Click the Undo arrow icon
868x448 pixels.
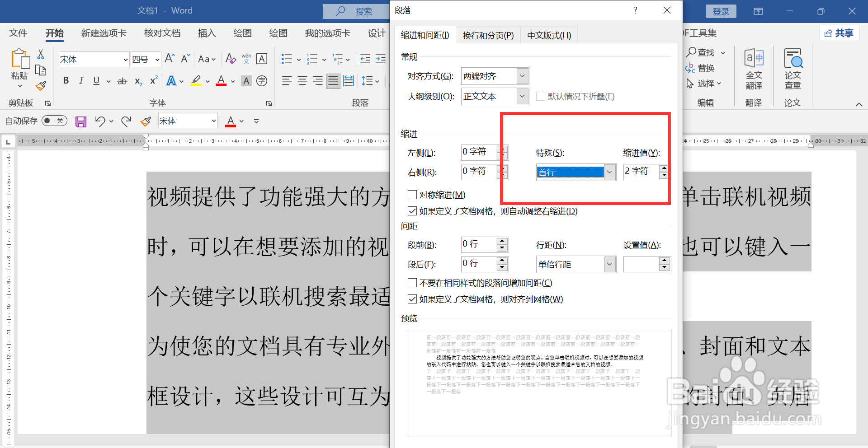[x=100, y=121]
